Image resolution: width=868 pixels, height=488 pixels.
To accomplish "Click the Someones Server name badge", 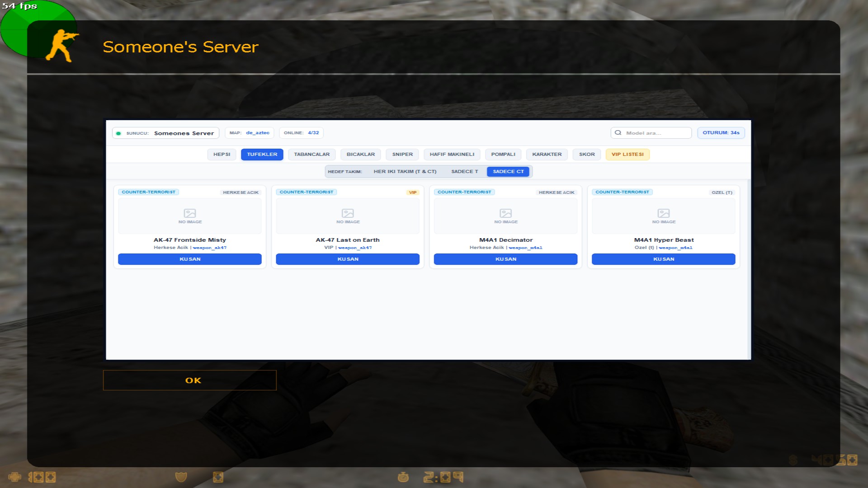I will pyautogui.click(x=166, y=133).
